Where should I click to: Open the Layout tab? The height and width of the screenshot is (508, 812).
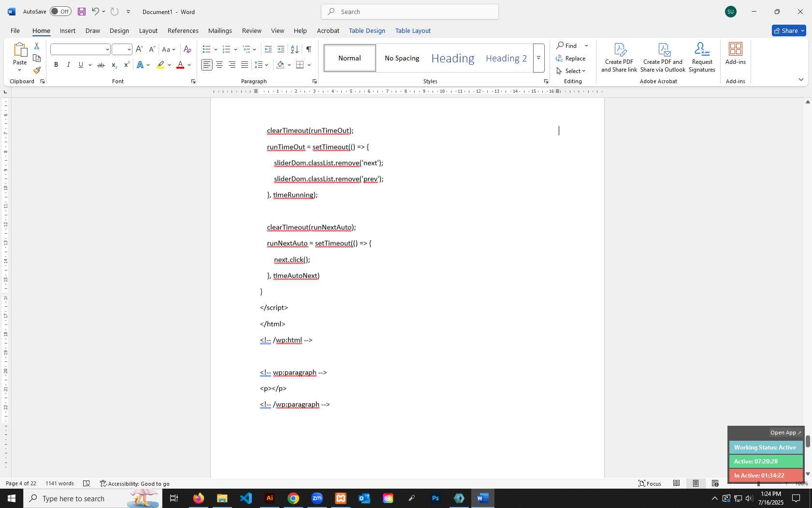coord(148,30)
